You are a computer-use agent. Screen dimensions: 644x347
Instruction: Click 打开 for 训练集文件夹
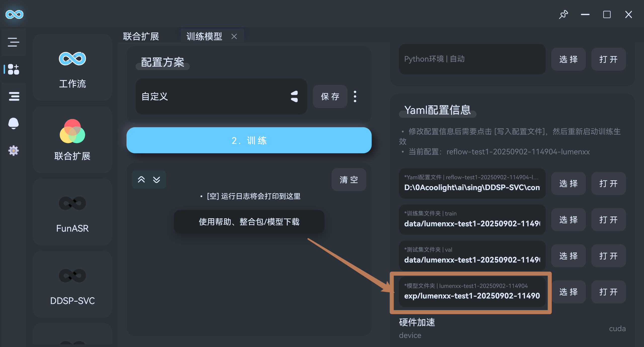tap(608, 220)
